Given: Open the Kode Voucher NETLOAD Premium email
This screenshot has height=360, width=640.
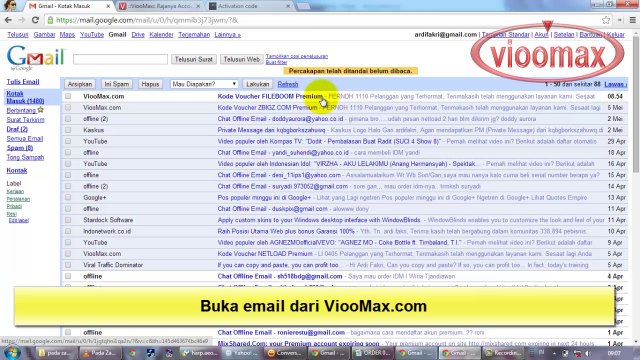Looking at the screenshot, I should (265, 253).
